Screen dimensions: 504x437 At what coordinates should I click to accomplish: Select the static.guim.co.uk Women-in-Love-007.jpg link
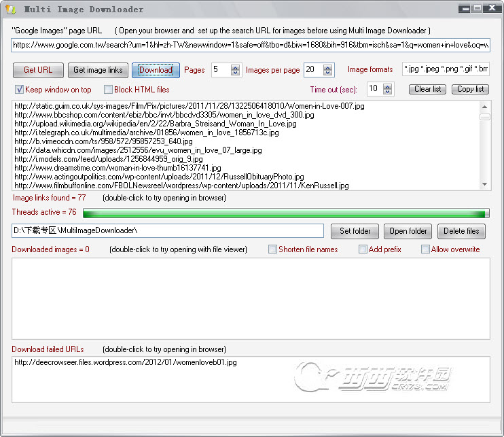point(190,106)
